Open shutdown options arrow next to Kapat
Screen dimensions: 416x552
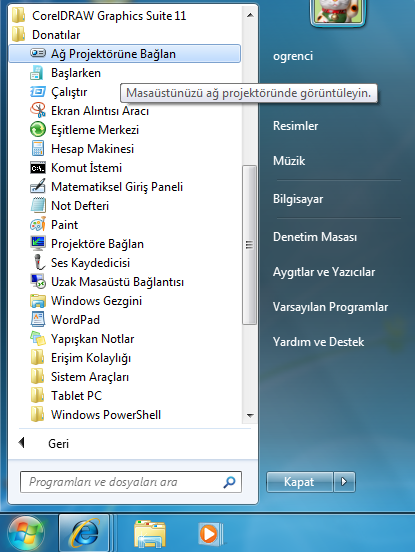pyautogui.click(x=344, y=482)
